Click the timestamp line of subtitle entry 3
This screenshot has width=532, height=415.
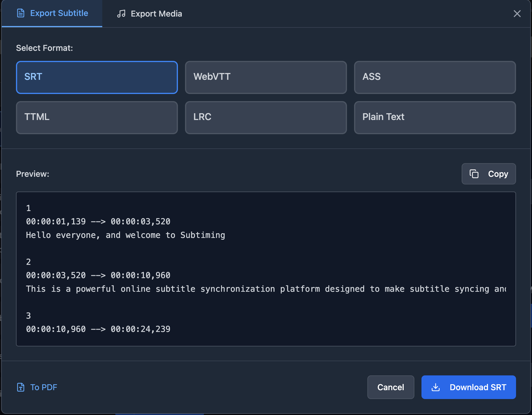[98, 329]
